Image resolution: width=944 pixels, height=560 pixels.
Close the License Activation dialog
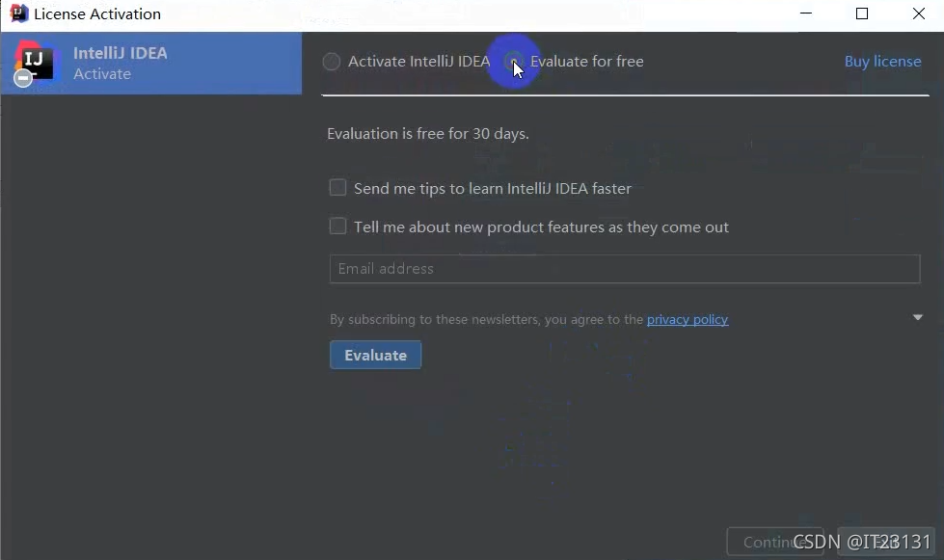click(919, 13)
